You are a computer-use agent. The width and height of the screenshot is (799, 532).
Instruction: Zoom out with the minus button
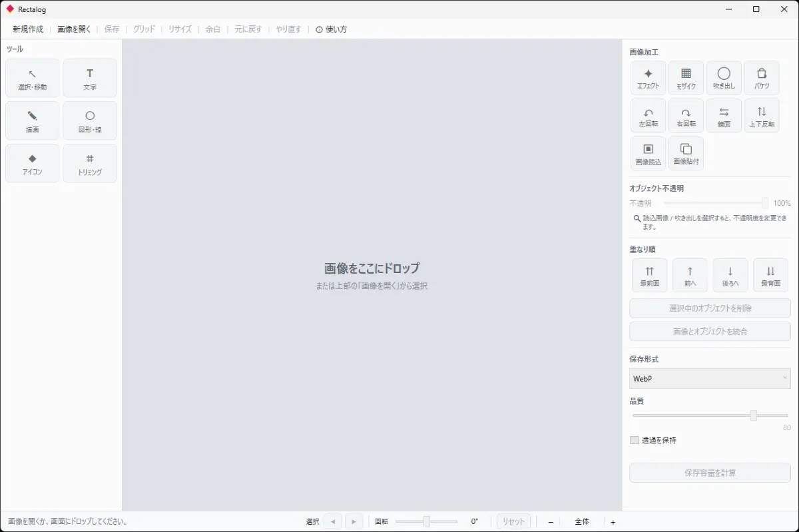(551, 522)
